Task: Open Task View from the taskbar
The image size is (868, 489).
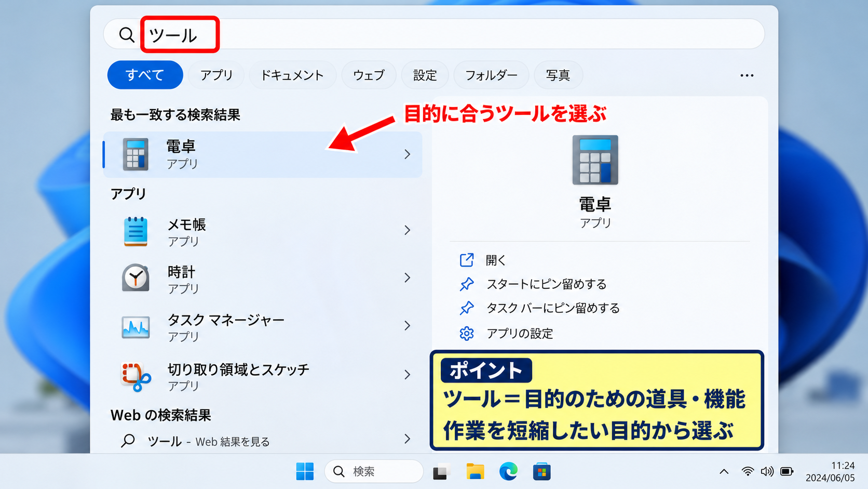Action: tap(441, 472)
